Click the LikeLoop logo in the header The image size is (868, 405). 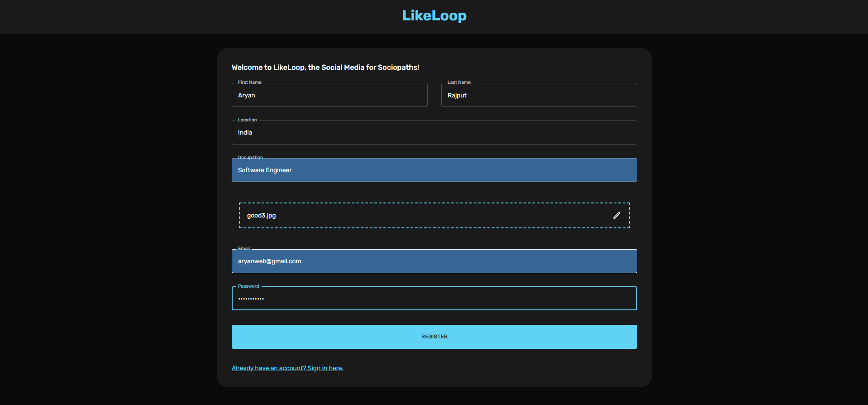tap(434, 15)
